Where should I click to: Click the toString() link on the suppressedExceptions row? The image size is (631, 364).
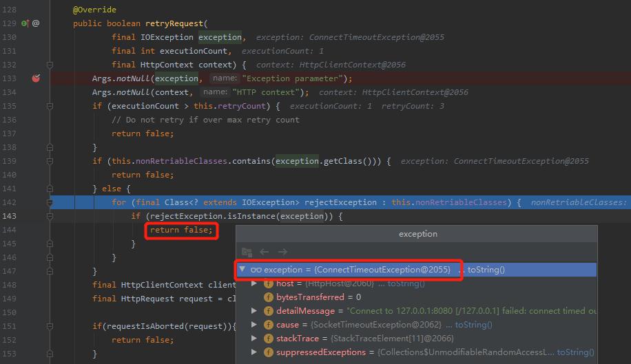575,352
